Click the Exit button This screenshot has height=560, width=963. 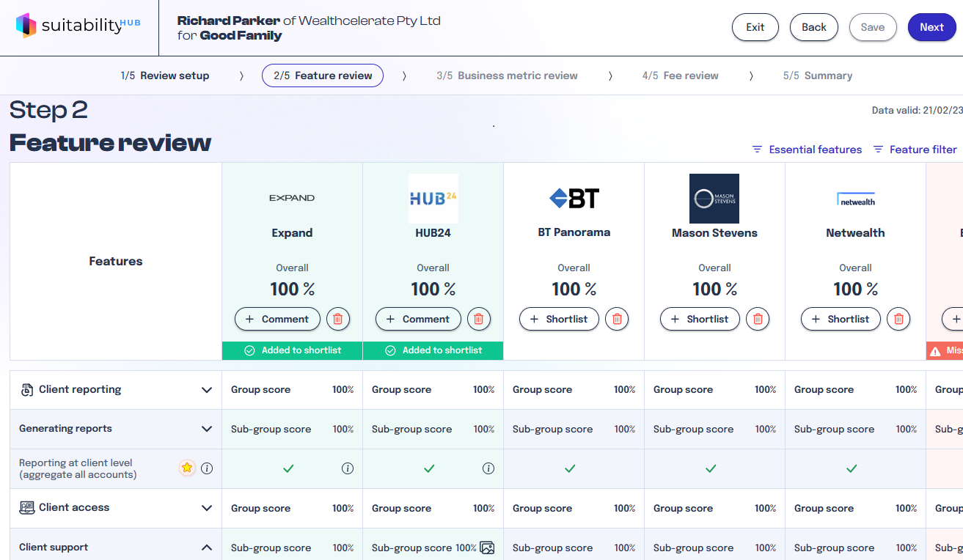click(x=755, y=27)
